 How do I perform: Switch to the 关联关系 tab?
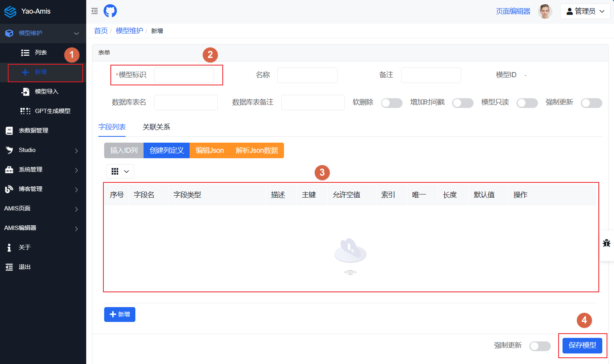point(156,127)
